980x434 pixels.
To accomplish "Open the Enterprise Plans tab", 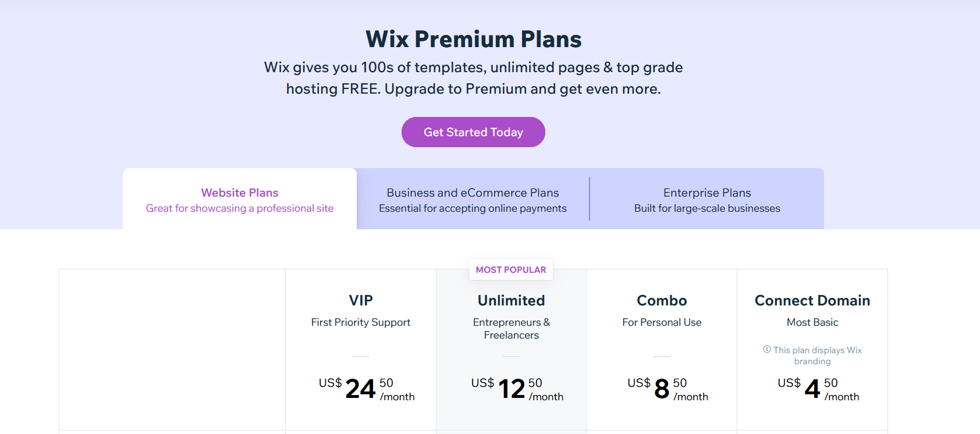I will [707, 199].
